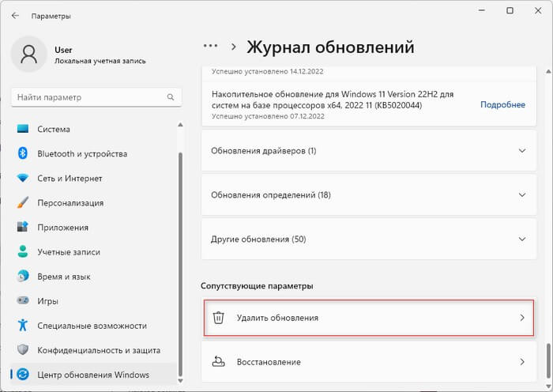Open the Игры gamepad icon
553x392 pixels.
click(23, 300)
